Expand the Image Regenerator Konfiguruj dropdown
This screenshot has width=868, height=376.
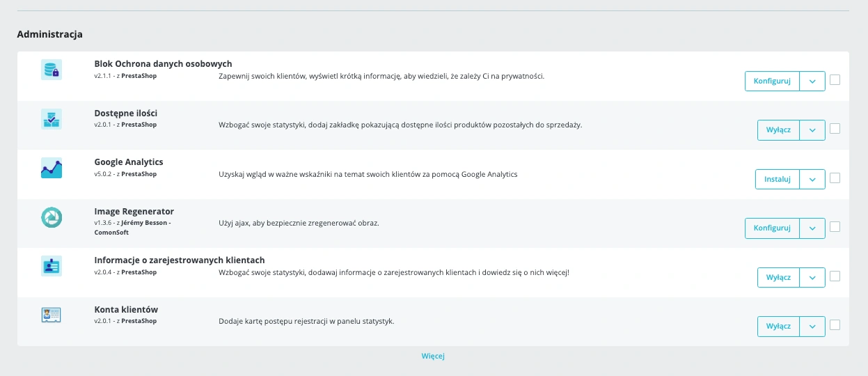click(812, 228)
